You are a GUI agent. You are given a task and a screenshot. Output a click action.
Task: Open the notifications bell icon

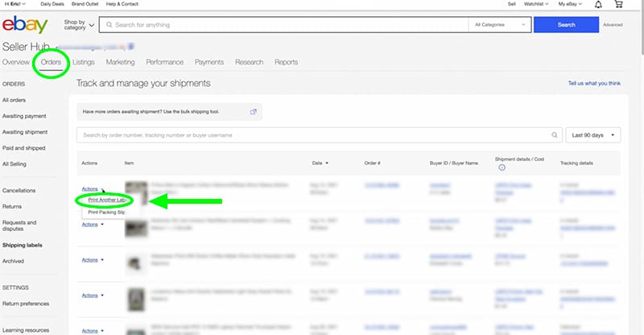click(598, 5)
